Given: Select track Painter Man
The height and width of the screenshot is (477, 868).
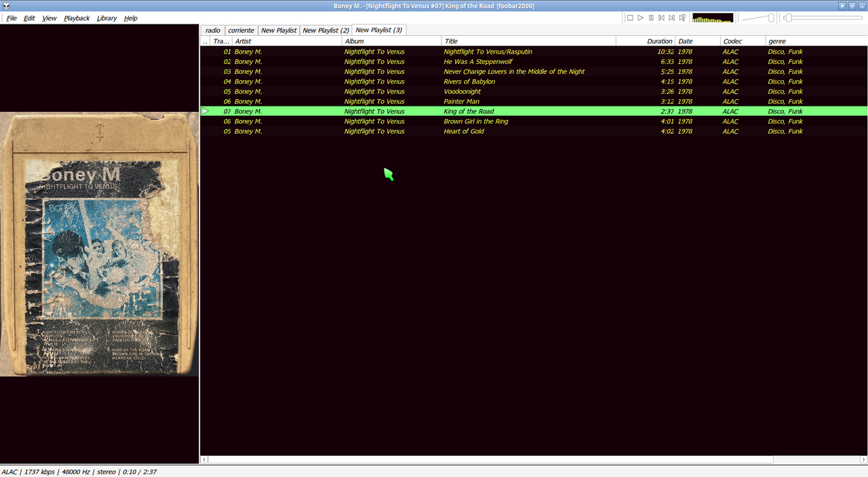Looking at the screenshot, I should pos(534,101).
